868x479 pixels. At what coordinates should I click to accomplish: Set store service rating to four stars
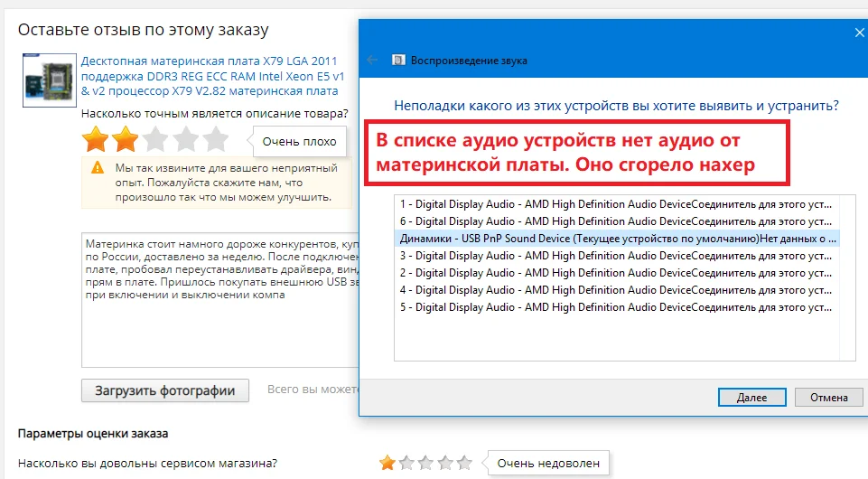[445, 463]
